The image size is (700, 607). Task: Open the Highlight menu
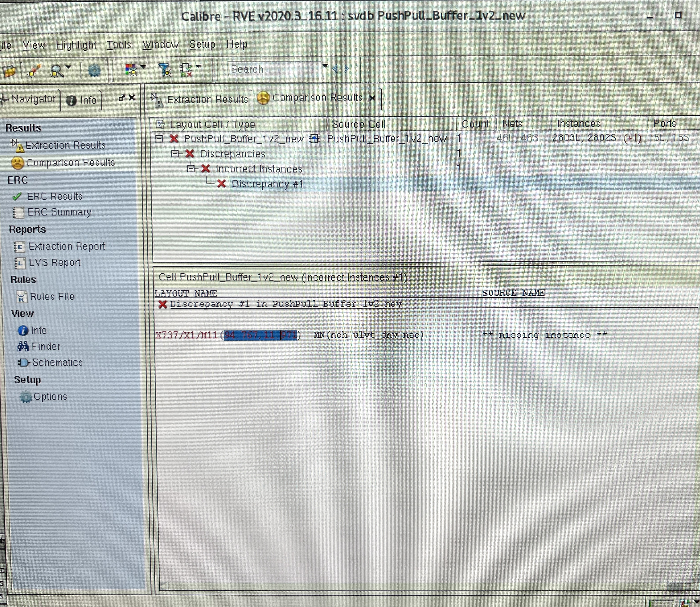(76, 45)
